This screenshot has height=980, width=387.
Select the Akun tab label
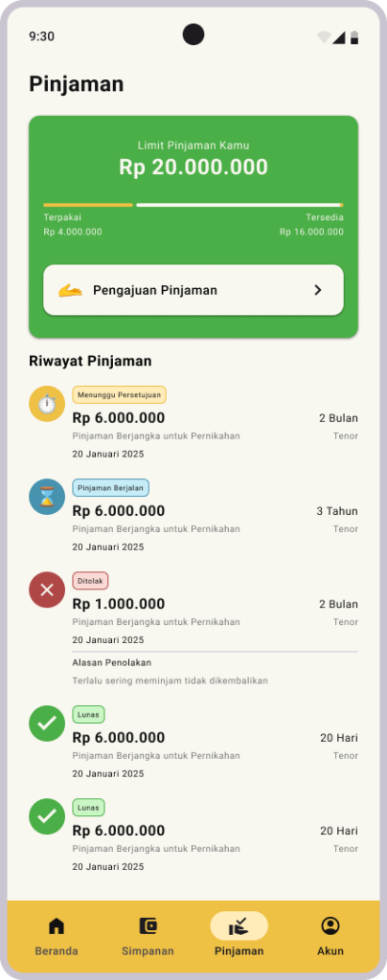pos(330,951)
